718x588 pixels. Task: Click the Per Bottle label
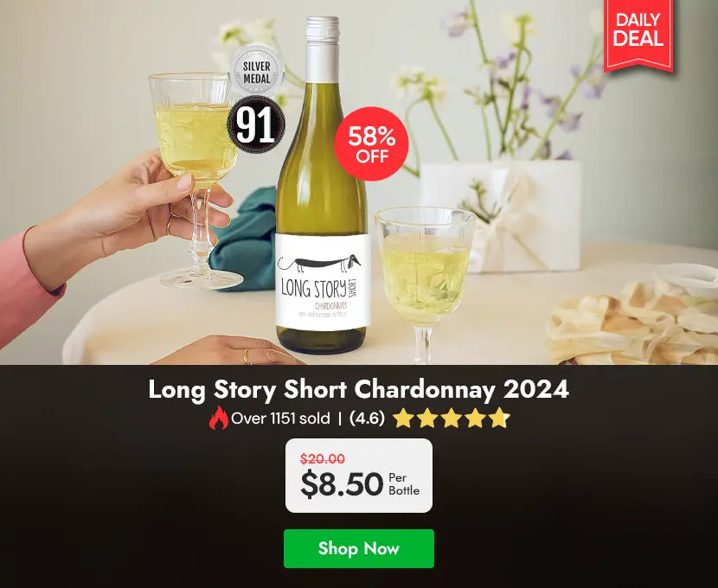tap(404, 484)
